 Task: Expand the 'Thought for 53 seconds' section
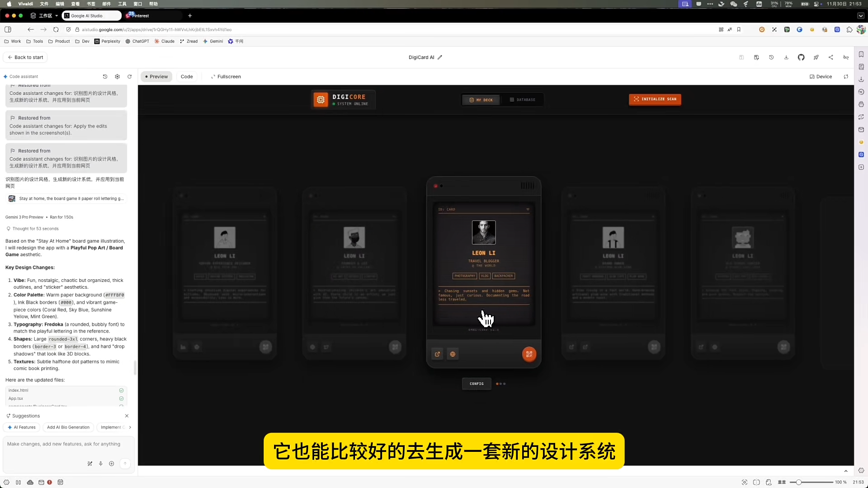pyautogui.click(x=35, y=229)
